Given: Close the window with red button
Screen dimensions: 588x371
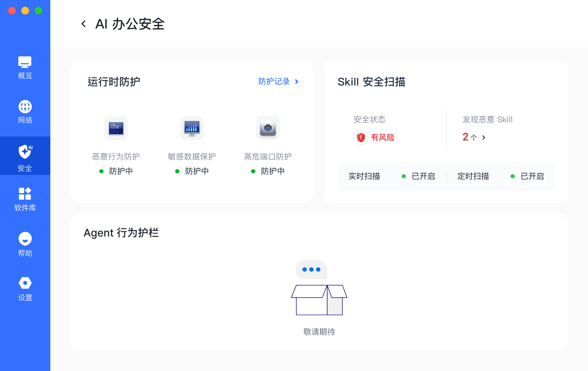Looking at the screenshot, I should point(12,11).
